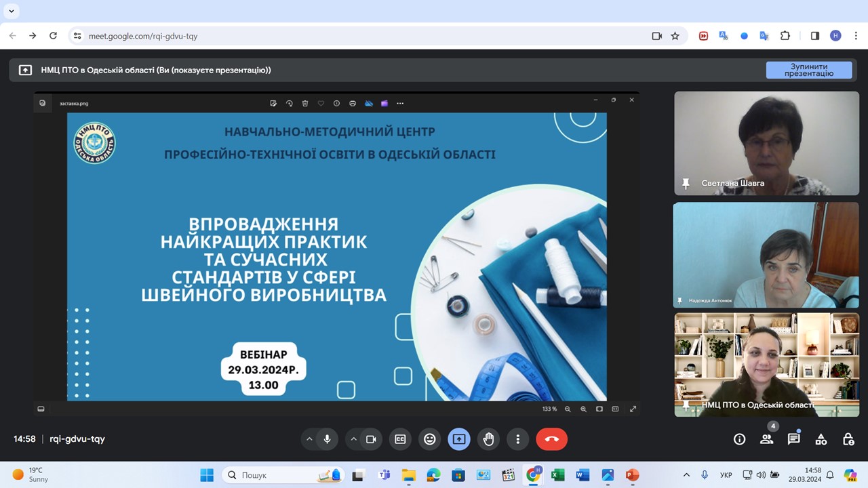
Task: Open Chrome tab search dropdown arrow
Action: tap(12, 11)
